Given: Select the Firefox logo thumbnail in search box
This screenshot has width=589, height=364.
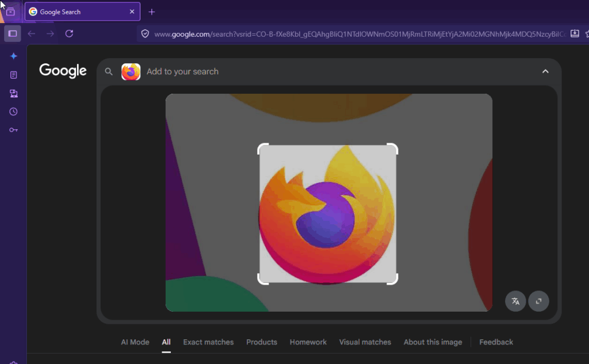Looking at the screenshot, I should coord(131,71).
